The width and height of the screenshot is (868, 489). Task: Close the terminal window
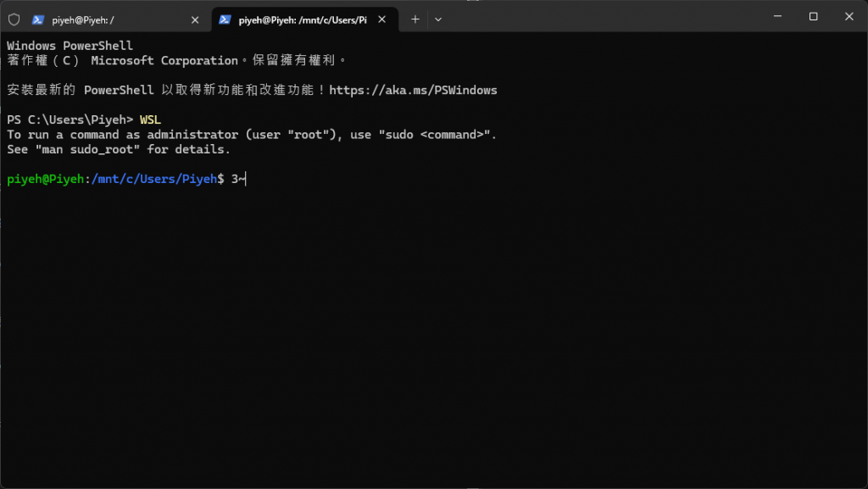pyautogui.click(x=849, y=17)
